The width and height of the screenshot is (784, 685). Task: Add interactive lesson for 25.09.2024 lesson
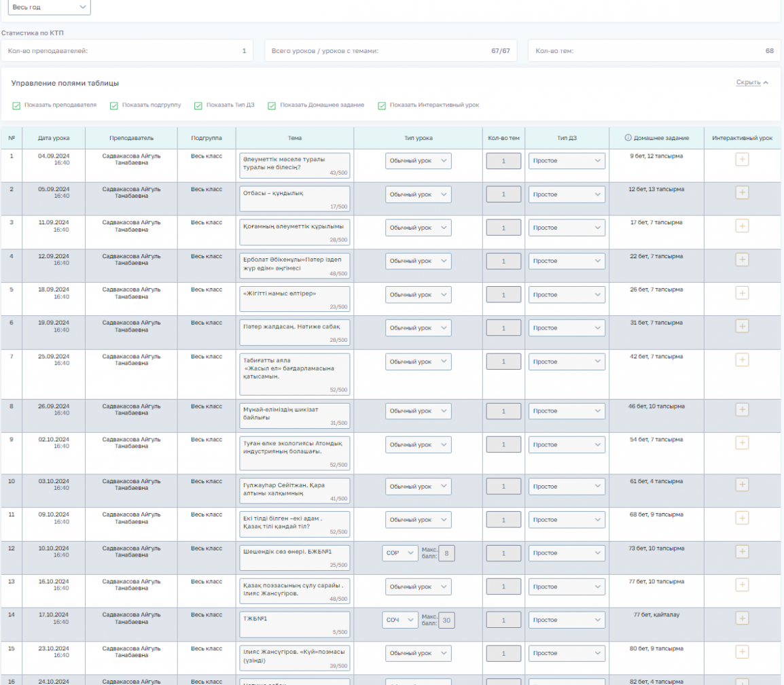[742, 359]
